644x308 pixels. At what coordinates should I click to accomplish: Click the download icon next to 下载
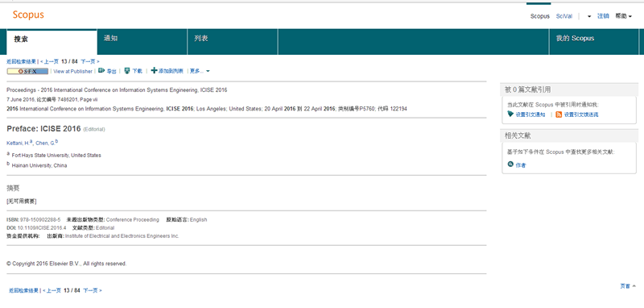coord(127,71)
